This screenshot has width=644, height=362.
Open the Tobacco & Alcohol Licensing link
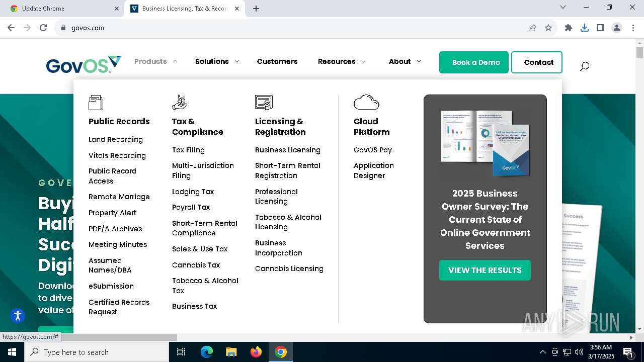(288, 222)
